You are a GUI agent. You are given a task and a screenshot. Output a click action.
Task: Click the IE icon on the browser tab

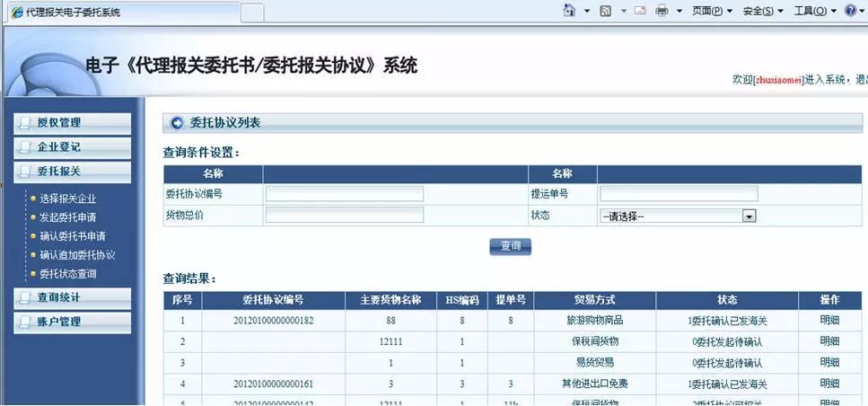(17, 13)
